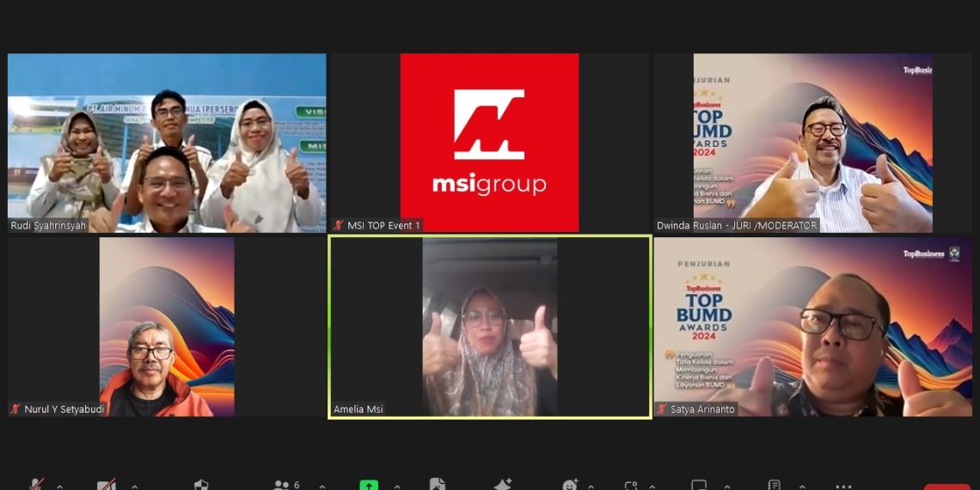Open the Reactions smiley icon

click(x=571, y=485)
